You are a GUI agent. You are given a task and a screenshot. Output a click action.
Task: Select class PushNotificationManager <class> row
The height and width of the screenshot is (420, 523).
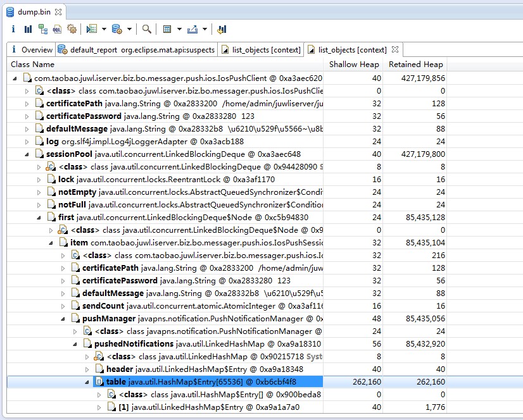227,331
